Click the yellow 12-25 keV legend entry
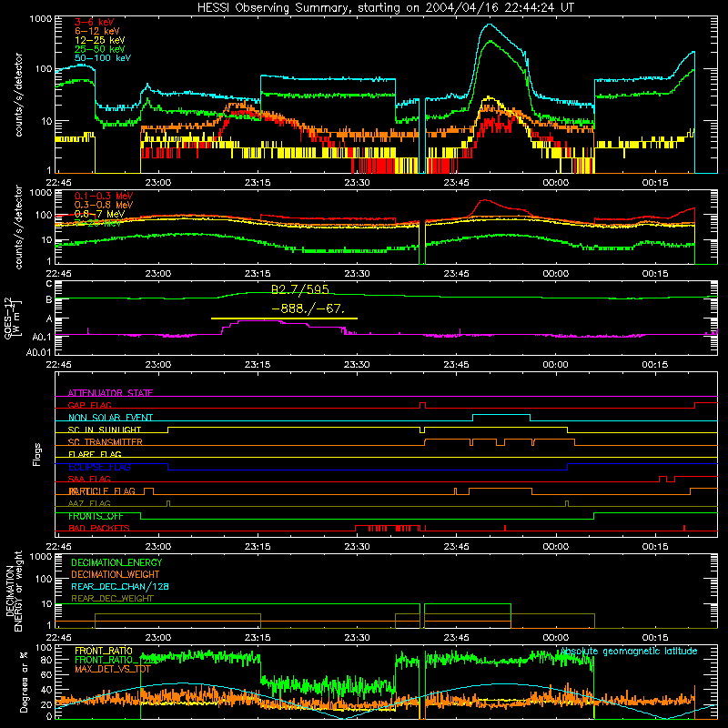 click(100, 40)
